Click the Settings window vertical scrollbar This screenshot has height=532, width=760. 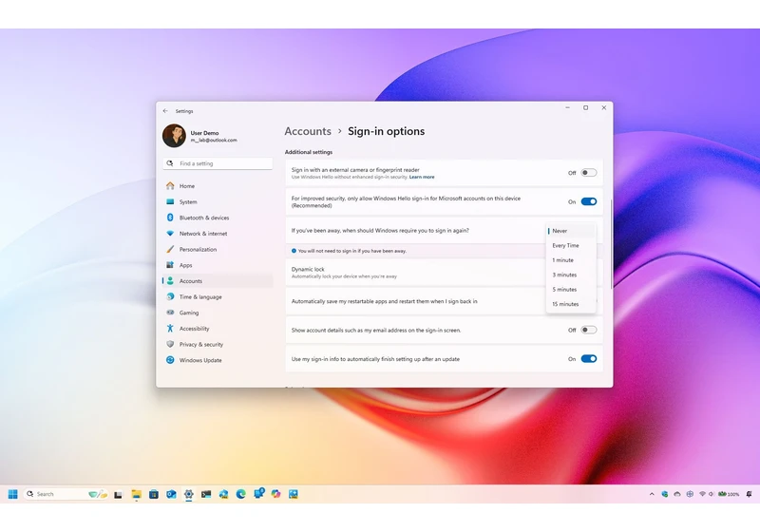tap(611, 244)
